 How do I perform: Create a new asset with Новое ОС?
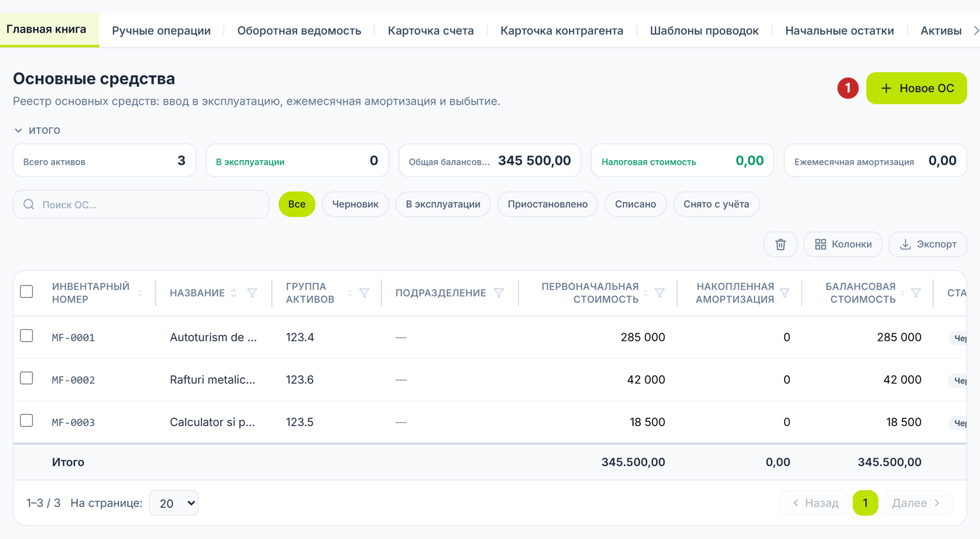[917, 88]
